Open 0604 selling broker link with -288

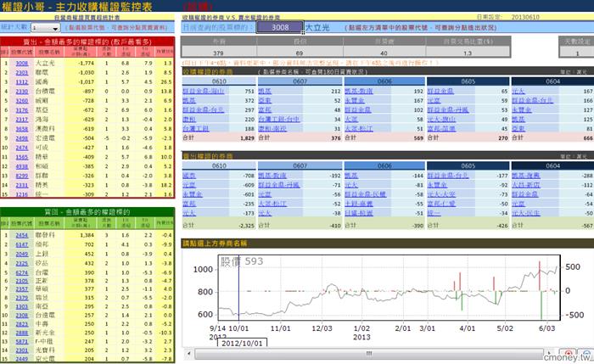click(526, 176)
